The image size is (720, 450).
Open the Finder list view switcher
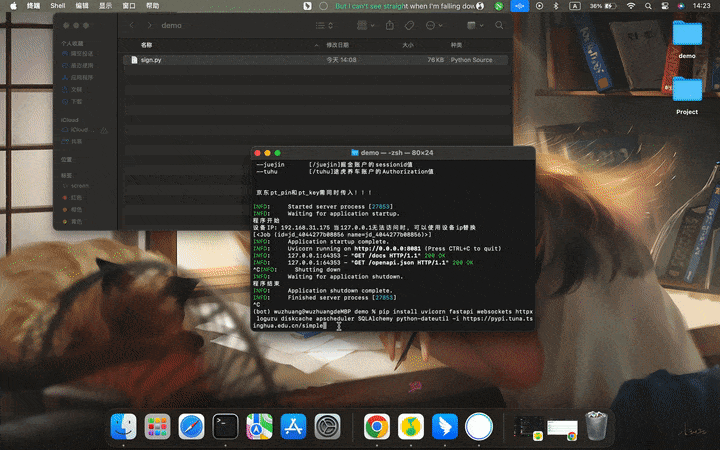pos(324,25)
